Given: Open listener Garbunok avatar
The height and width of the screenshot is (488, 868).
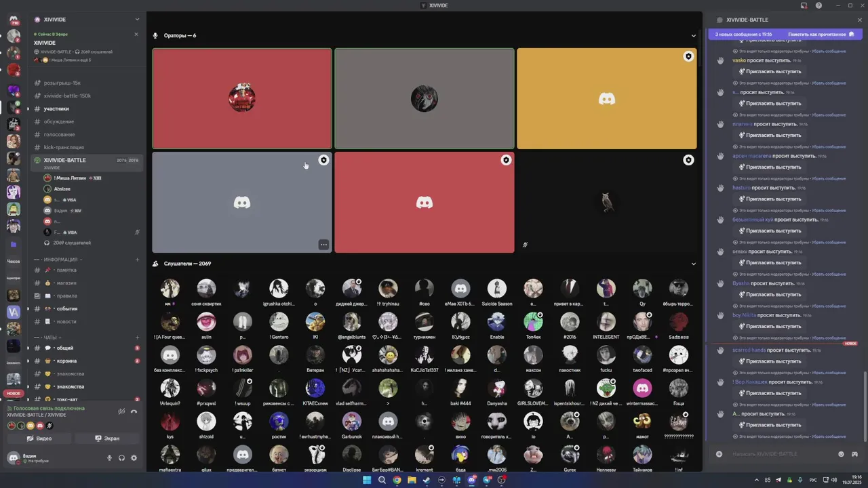Looking at the screenshot, I should 351,421.
